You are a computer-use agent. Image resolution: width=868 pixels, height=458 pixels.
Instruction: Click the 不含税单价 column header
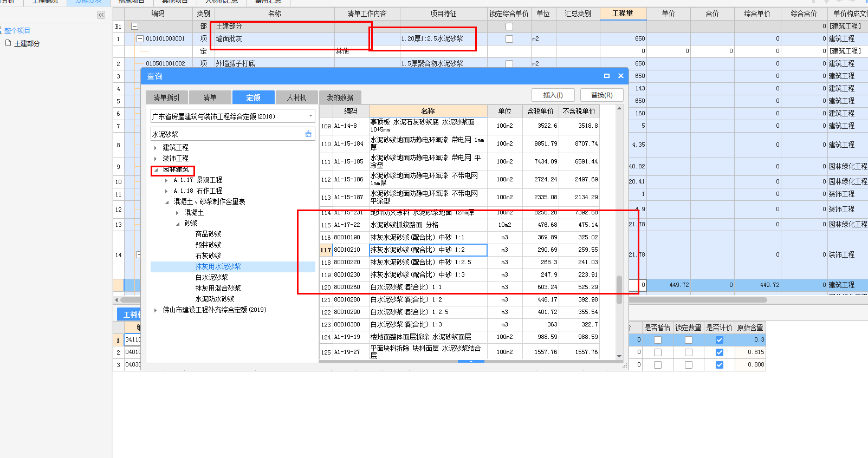[x=579, y=111]
